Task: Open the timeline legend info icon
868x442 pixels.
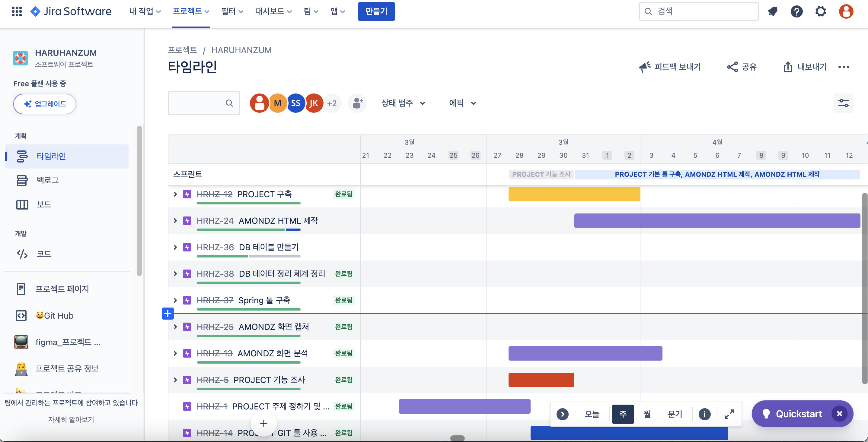Action: [704, 414]
